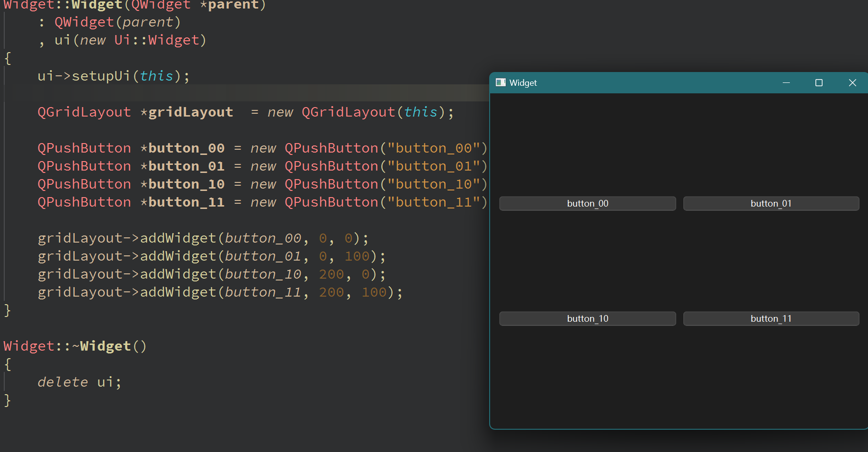Click the button_10 push button
The width and height of the screenshot is (868, 452).
587,319
